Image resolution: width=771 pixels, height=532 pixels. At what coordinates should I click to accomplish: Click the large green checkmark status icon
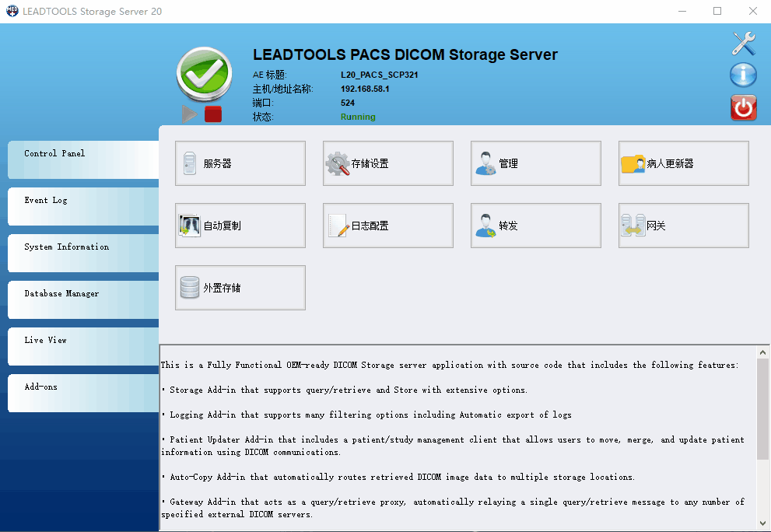click(205, 75)
